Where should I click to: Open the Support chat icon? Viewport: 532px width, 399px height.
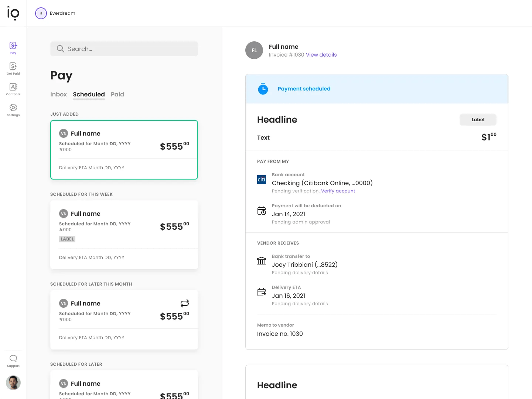tap(13, 361)
